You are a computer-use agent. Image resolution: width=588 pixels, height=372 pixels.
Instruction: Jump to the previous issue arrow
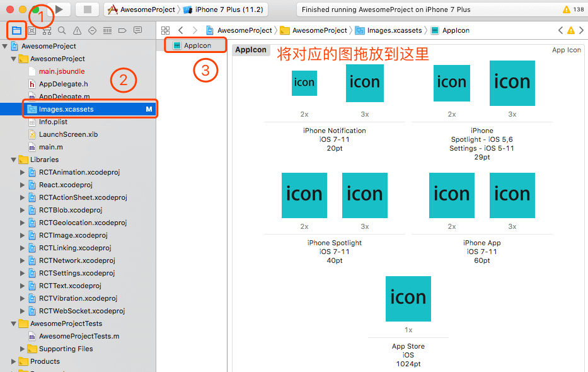560,30
